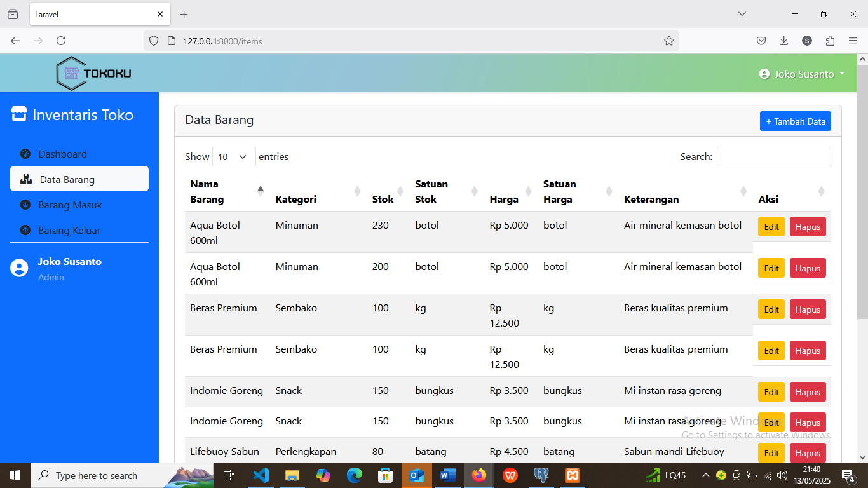Viewport: 868px width, 488px height.
Task: Toggle the Harga column sort order
Action: [528, 191]
